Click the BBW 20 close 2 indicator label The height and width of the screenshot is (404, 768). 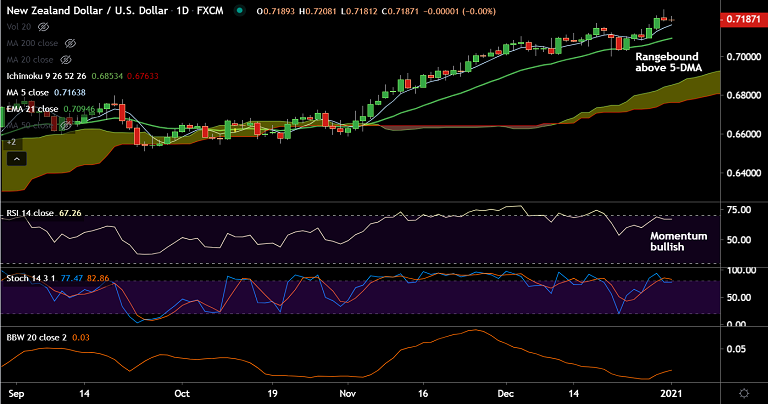pos(37,337)
